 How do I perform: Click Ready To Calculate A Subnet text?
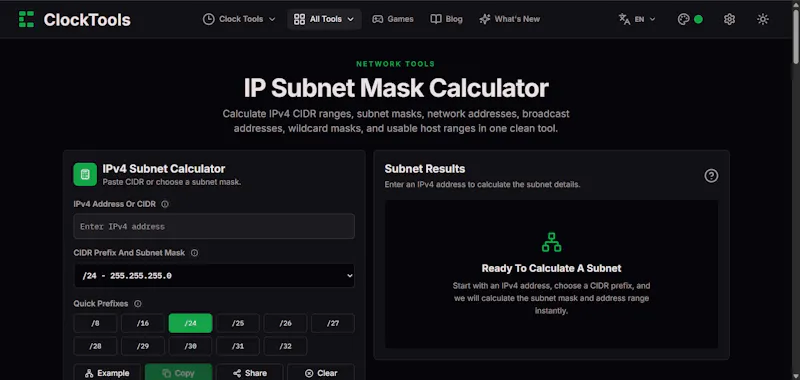tap(551, 268)
